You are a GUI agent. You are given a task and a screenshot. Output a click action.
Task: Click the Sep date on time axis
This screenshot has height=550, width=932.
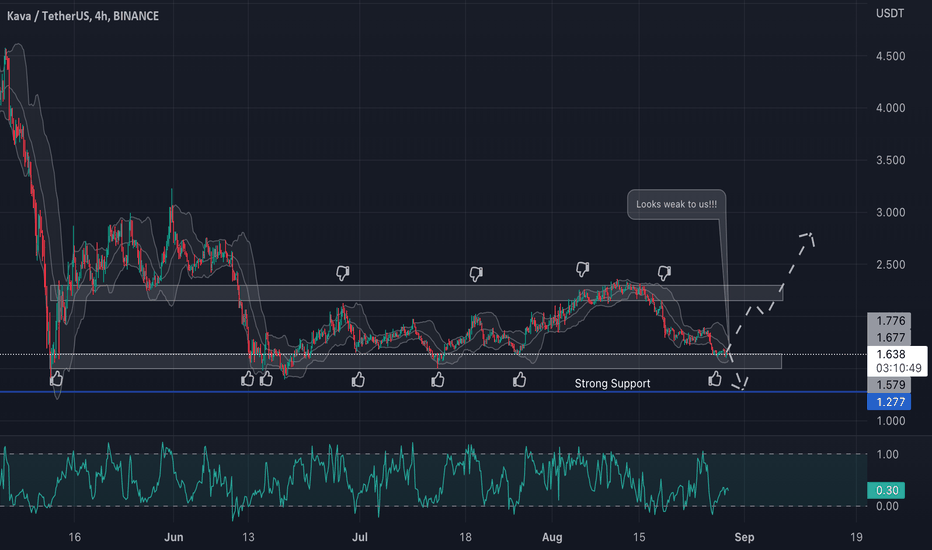point(744,538)
